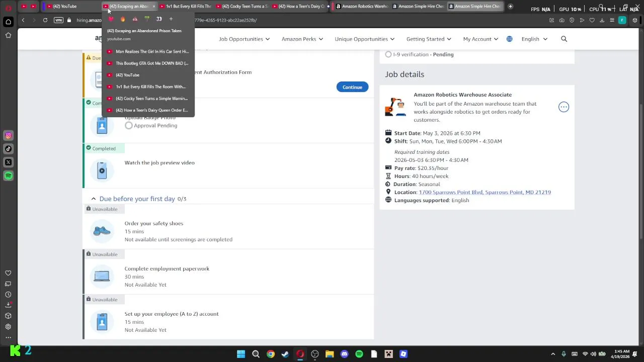Click the add emoji plus in tab popup
Viewport: 644px width, 362px height.
click(x=171, y=19)
